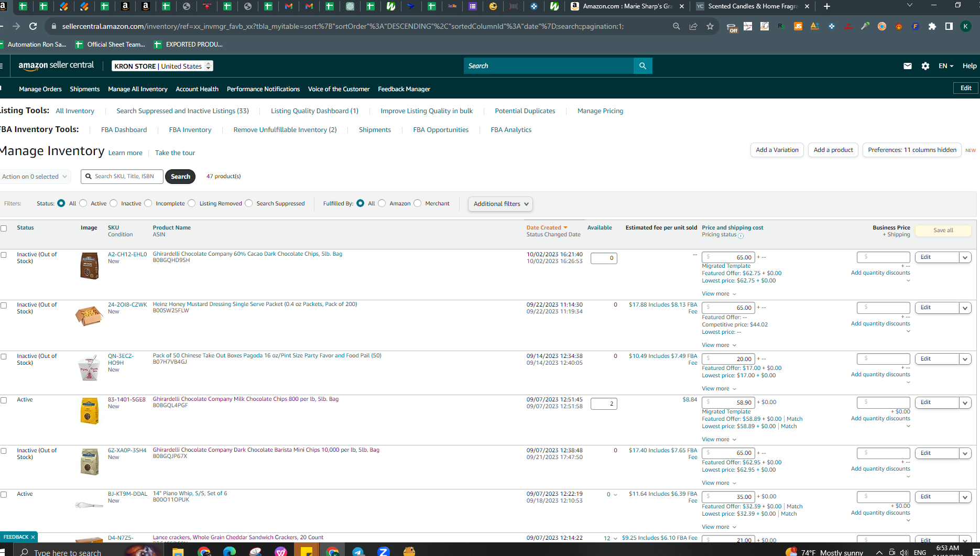Open Voice of the Customer menu
Viewport: 980px width, 556px height.
coord(339,89)
